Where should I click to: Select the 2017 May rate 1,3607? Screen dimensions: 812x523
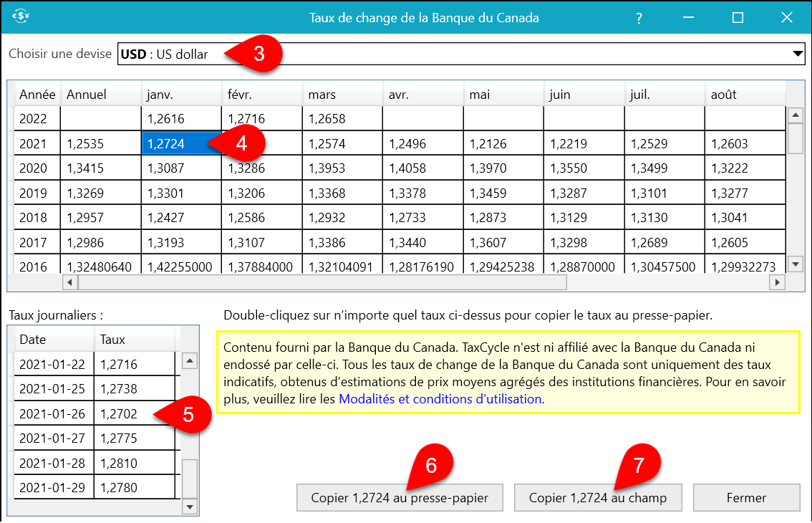coord(503,242)
